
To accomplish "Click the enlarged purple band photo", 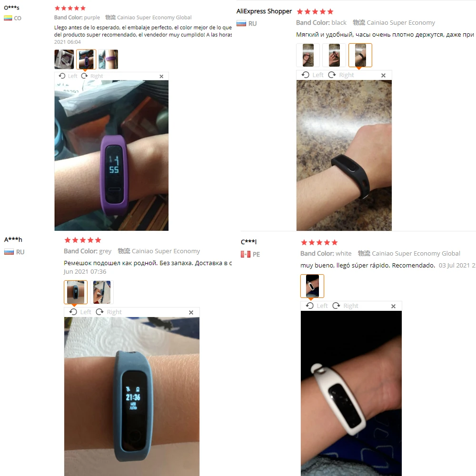I will pyautogui.click(x=111, y=156).
